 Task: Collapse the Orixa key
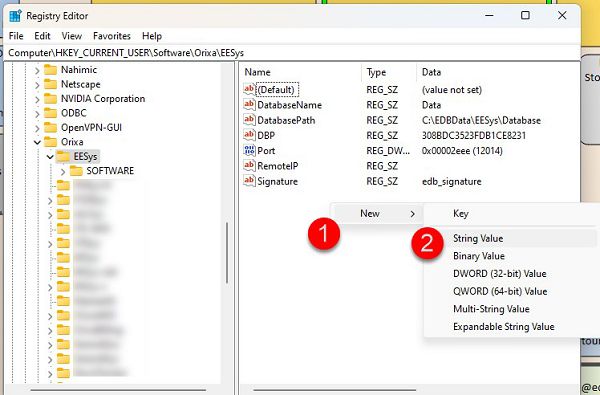coord(37,142)
